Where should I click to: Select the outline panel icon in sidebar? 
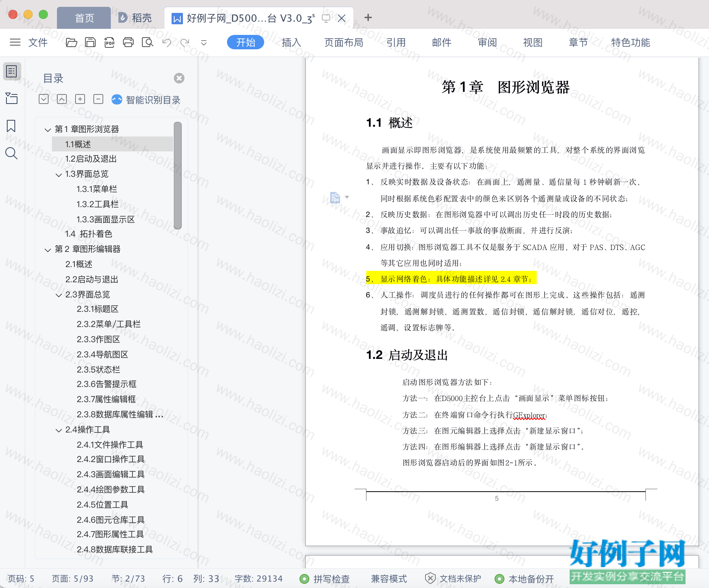point(12,71)
